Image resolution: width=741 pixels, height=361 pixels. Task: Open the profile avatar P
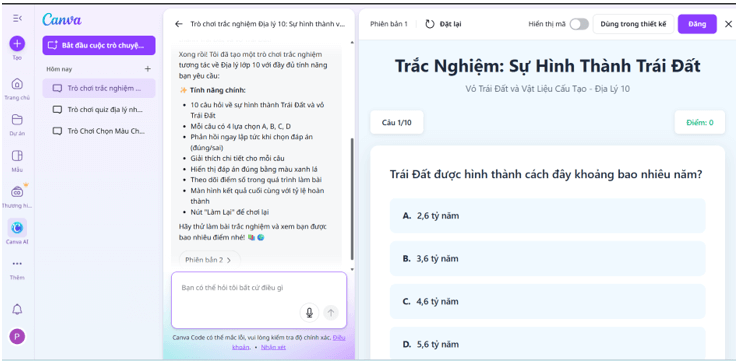click(17, 336)
